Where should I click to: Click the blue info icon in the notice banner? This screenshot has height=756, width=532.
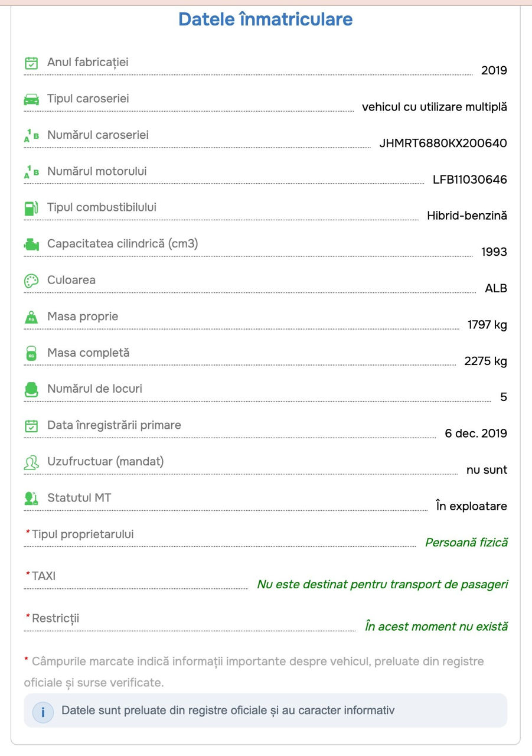click(43, 711)
